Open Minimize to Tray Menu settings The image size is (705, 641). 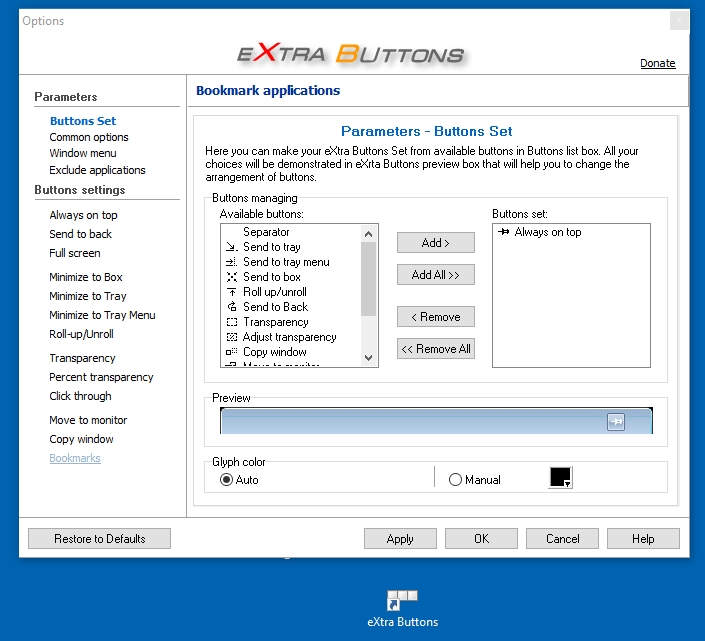pos(103,315)
